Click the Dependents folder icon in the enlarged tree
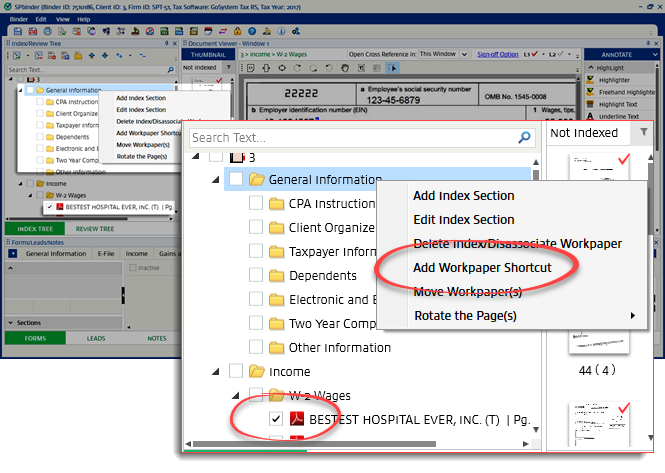665x473 pixels. (277, 275)
